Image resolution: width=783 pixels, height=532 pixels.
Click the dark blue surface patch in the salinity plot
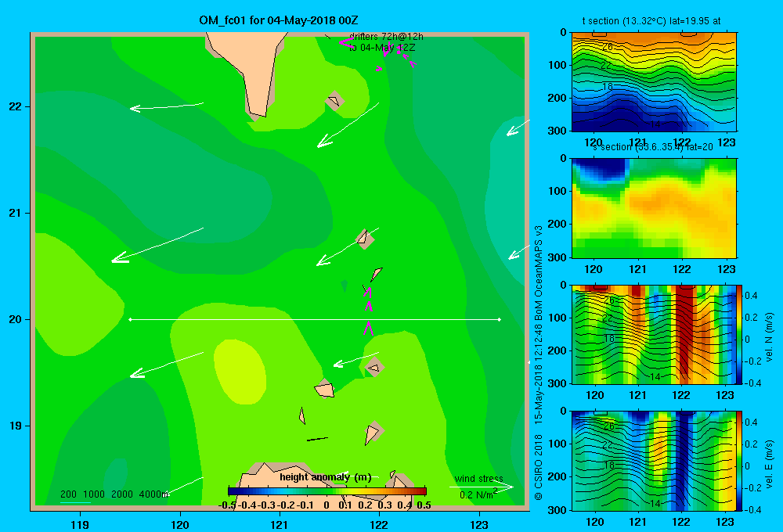point(601,168)
